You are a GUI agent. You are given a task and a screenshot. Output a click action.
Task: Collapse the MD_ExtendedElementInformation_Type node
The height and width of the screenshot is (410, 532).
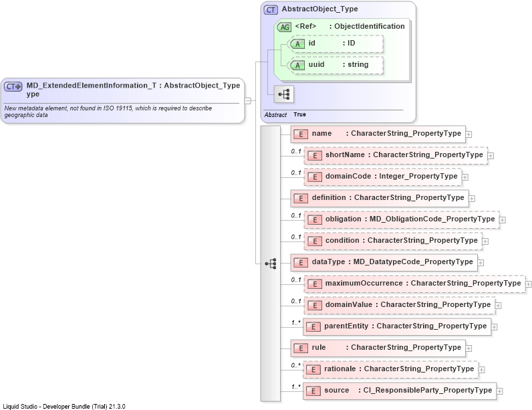click(248, 101)
